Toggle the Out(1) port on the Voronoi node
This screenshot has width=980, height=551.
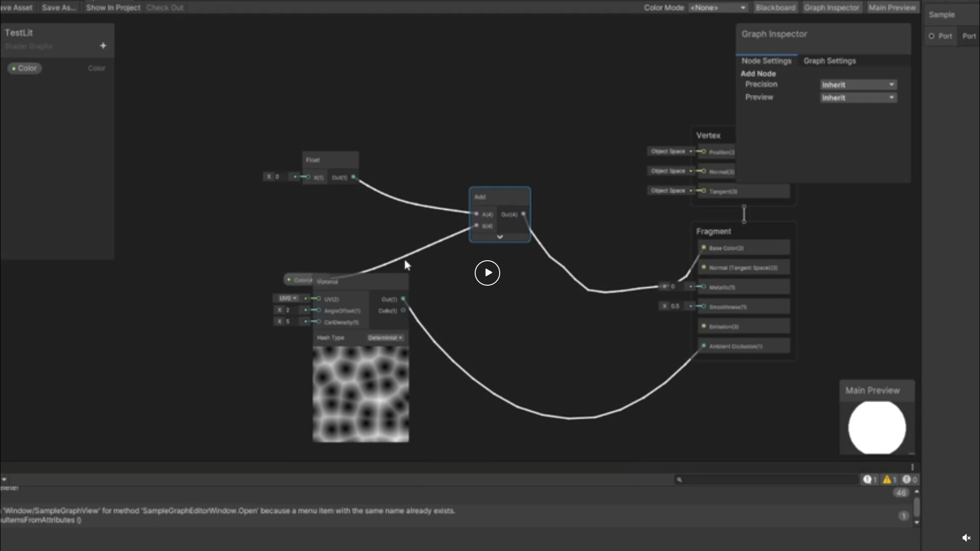point(404,299)
